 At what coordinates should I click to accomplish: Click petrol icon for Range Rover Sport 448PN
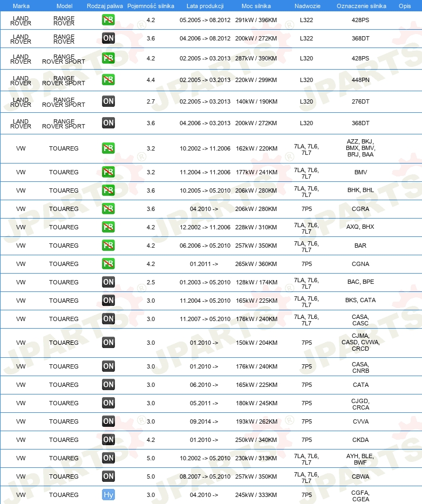tap(108, 80)
